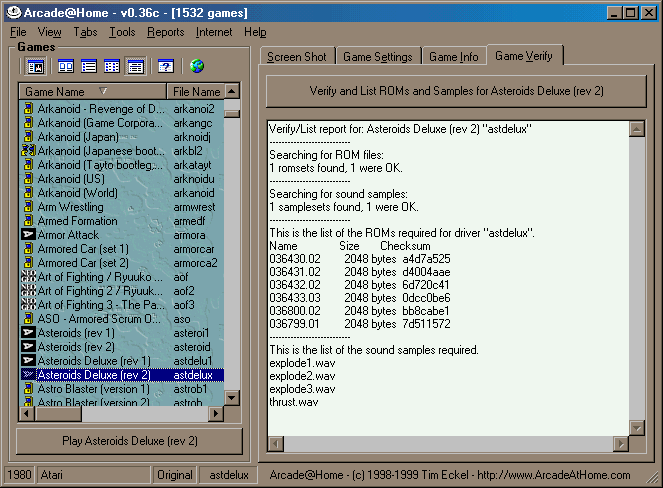Click the Arcade@Home title bar icon
663x488 pixels.
(x=14, y=13)
